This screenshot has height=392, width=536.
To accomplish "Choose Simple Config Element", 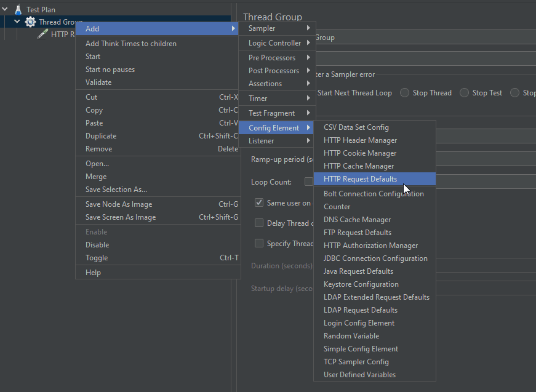I will point(375,350).
